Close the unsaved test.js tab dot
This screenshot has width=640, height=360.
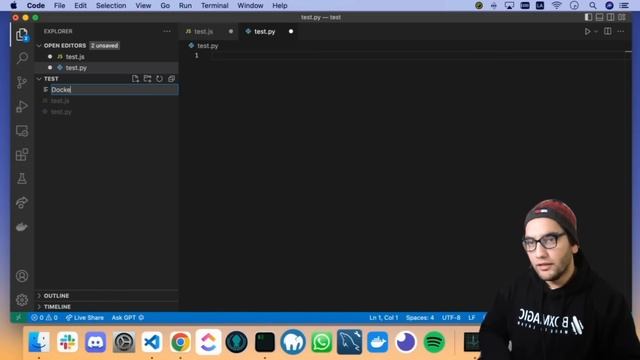pyautogui.click(x=231, y=31)
